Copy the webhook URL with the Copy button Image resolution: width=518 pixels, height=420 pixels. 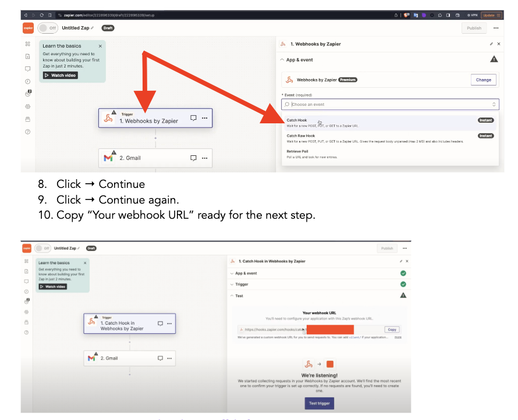392,329
